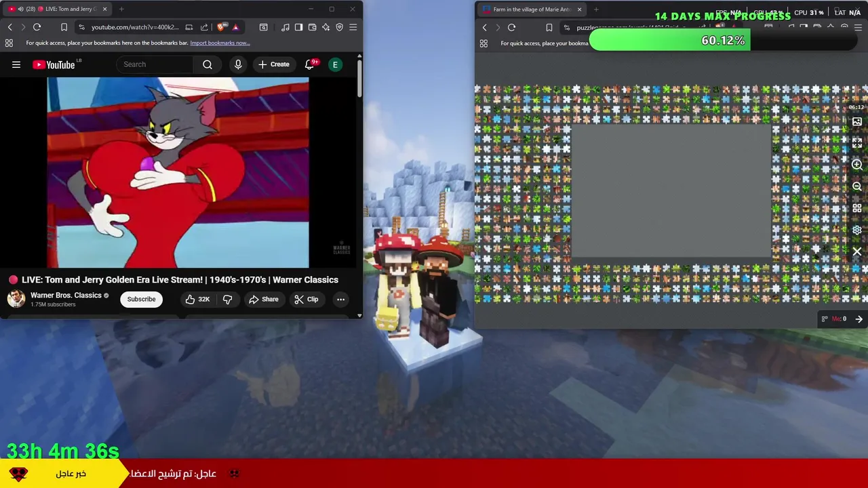Open a new tab in puzzle window

(x=596, y=9)
